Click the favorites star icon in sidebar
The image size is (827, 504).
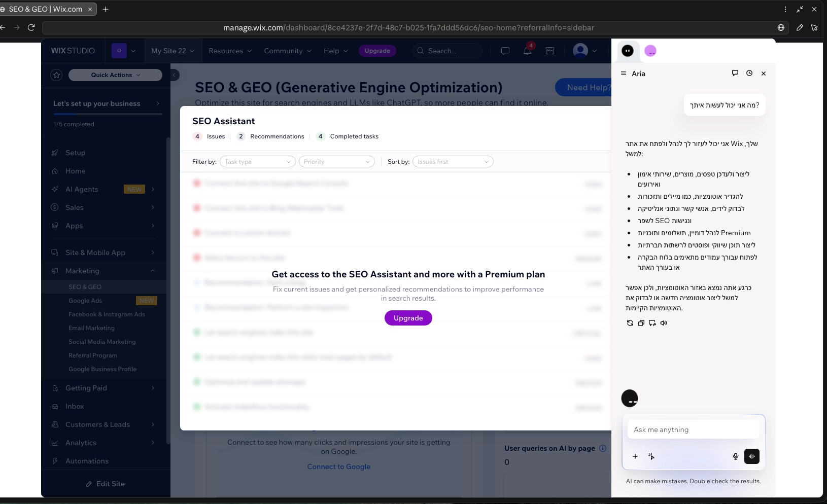[x=56, y=75]
